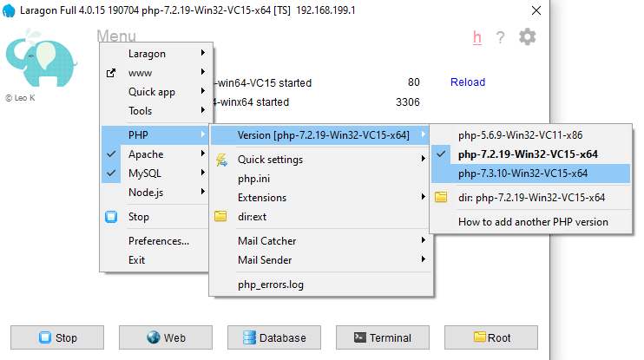The image size is (644, 360).
Task: Toggle the MySQL checkmark
Action: [x=111, y=173]
